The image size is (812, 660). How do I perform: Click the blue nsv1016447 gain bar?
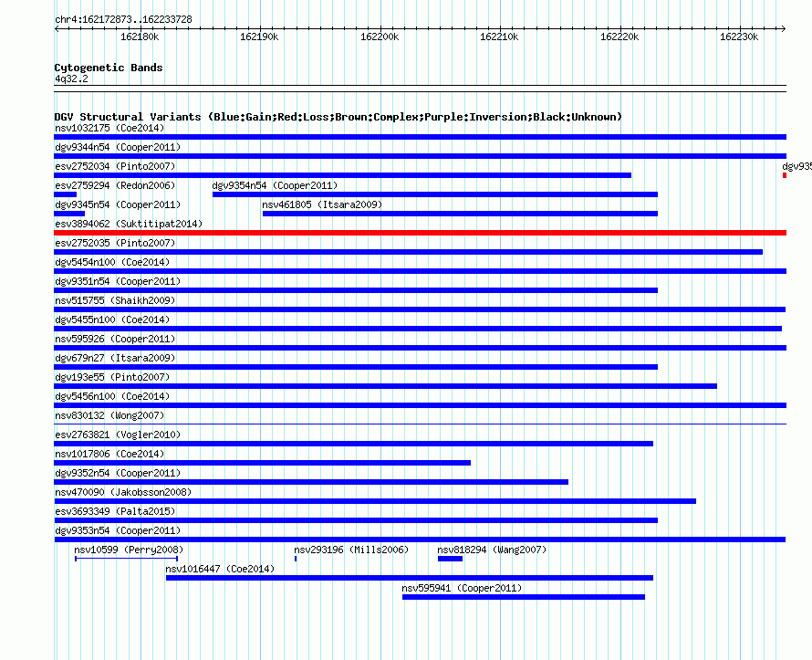click(x=410, y=578)
